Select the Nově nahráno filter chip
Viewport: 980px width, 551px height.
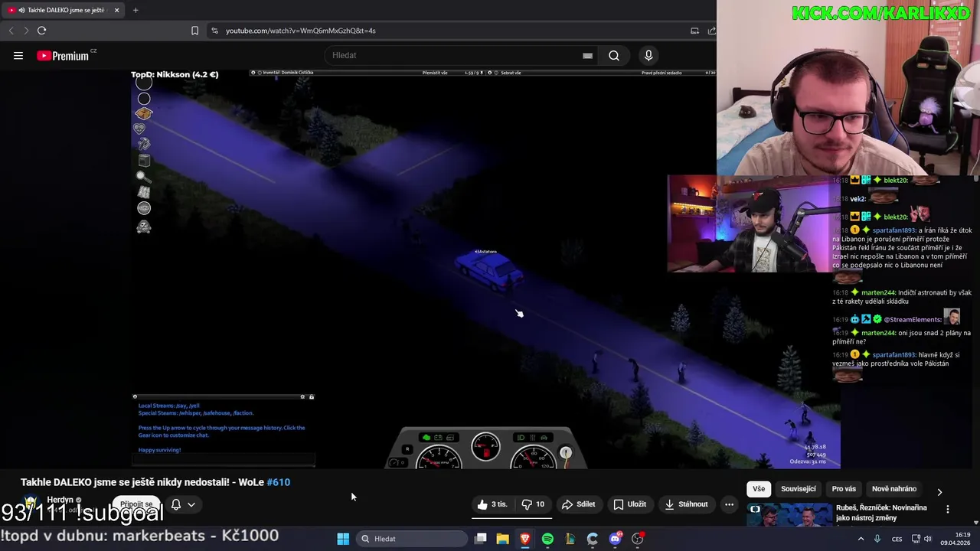[x=894, y=489]
